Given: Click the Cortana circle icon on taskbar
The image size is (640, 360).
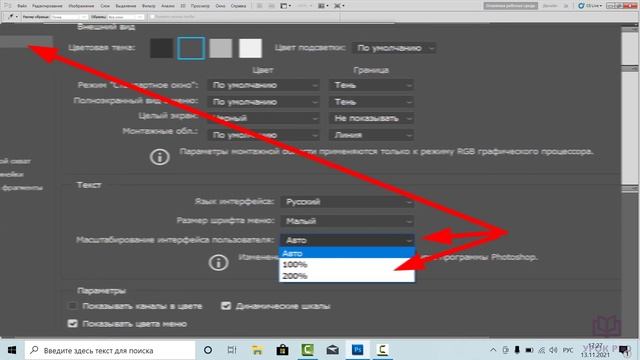Looking at the screenshot, I should click(208, 350).
